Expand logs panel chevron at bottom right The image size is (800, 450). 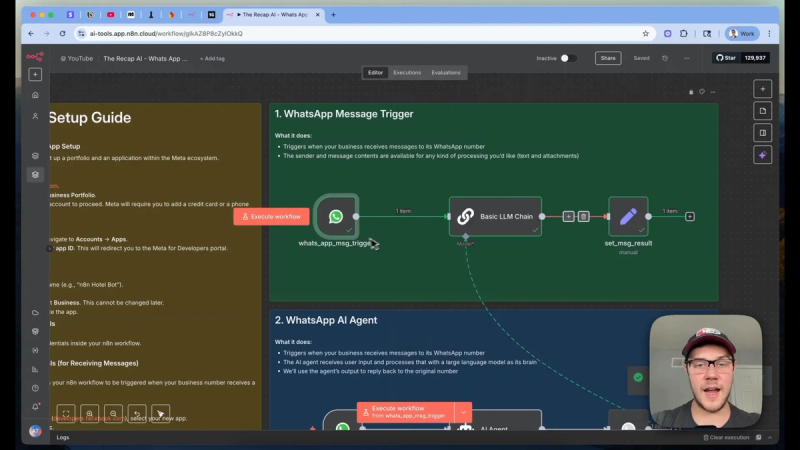pyautogui.click(x=770, y=437)
